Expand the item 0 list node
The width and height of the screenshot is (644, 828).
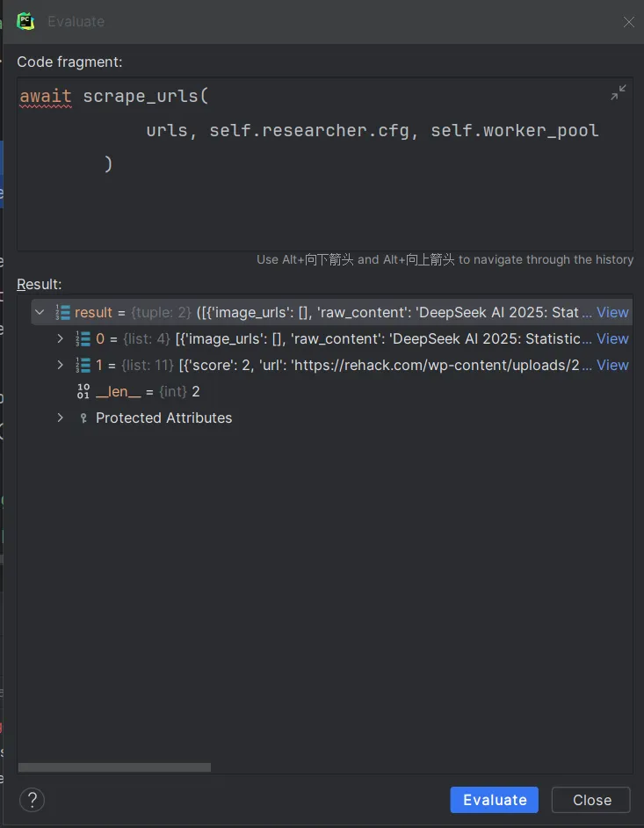click(x=60, y=338)
